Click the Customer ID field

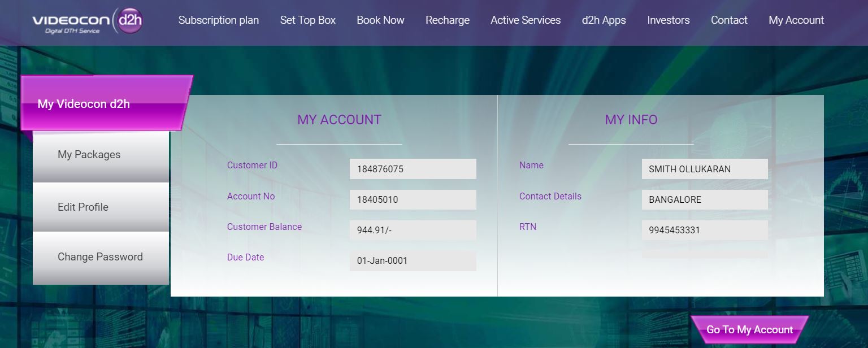pos(413,169)
